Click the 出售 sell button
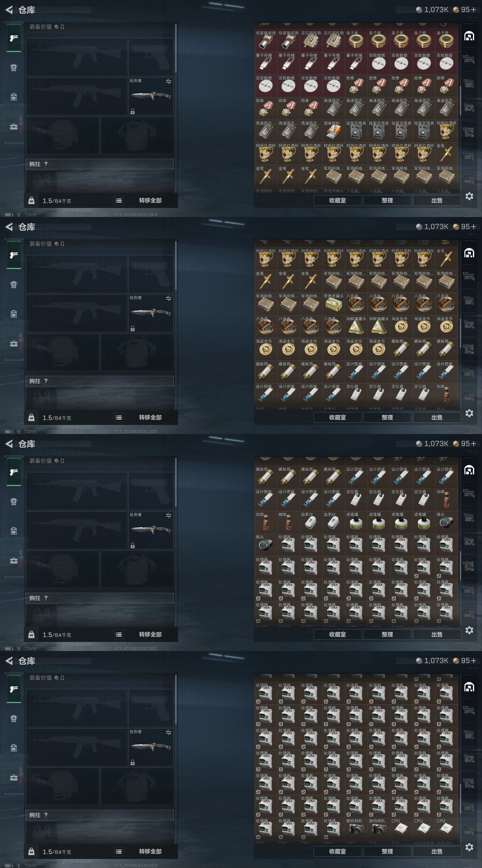The width and height of the screenshot is (482, 868). pyautogui.click(x=437, y=200)
